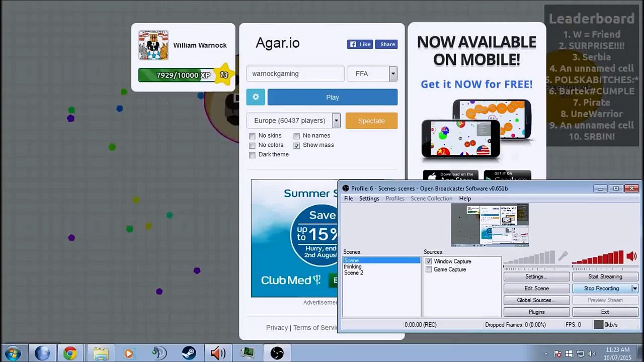Open Action Center flag in tray

click(x=557, y=353)
